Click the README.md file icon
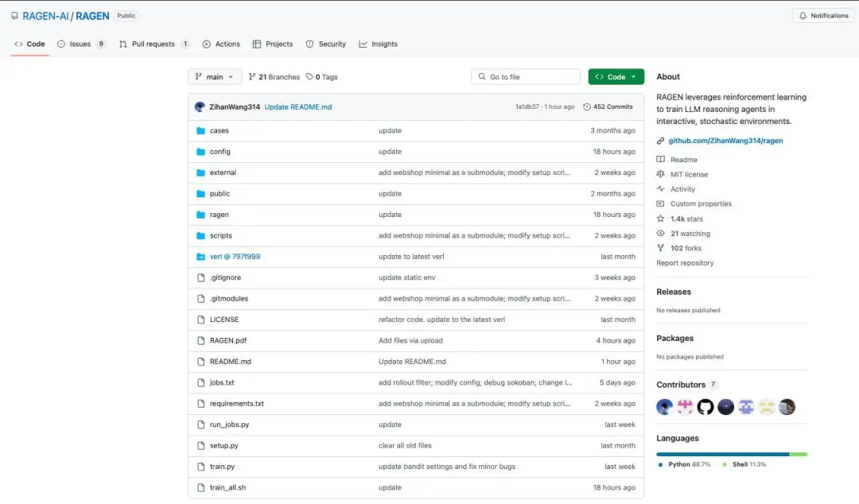This screenshot has height=504, width=859. tap(200, 362)
